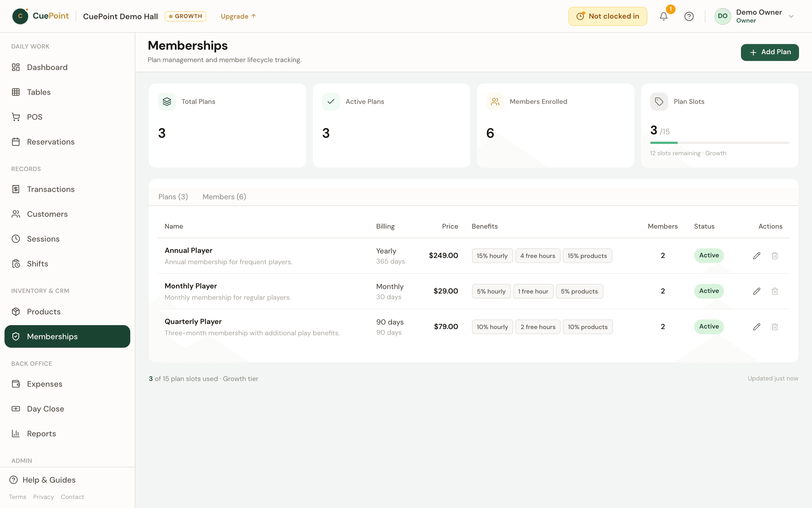Go to Dashboard from sidebar
Screen dimensions: 812x508
pyautogui.click(x=67, y=67)
